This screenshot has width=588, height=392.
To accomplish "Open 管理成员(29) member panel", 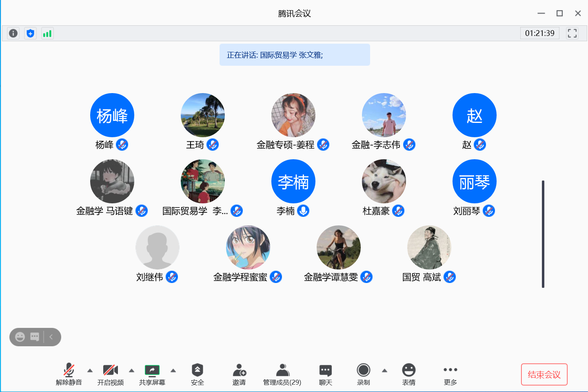I will pyautogui.click(x=282, y=374).
